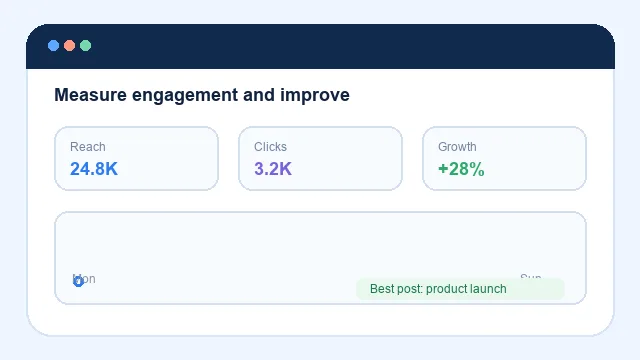Click the blue window dot
The height and width of the screenshot is (360, 640).
(53, 45)
